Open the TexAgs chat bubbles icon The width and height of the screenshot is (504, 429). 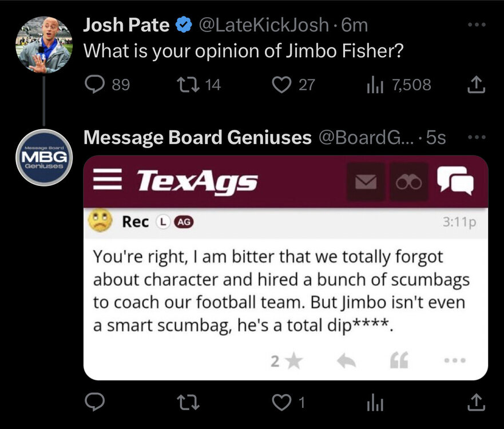(455, 181)
